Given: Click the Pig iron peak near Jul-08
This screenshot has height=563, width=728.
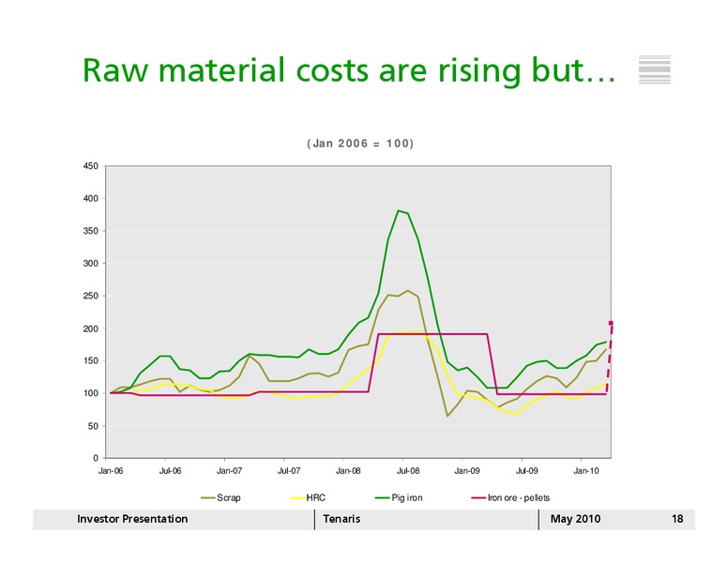Looking at the screenshot, I should 399,210.
